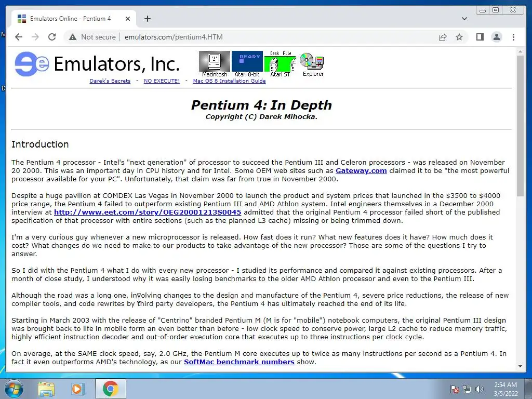Open the eet.com story link
The image size is (532, 399).
coord(148,212)
